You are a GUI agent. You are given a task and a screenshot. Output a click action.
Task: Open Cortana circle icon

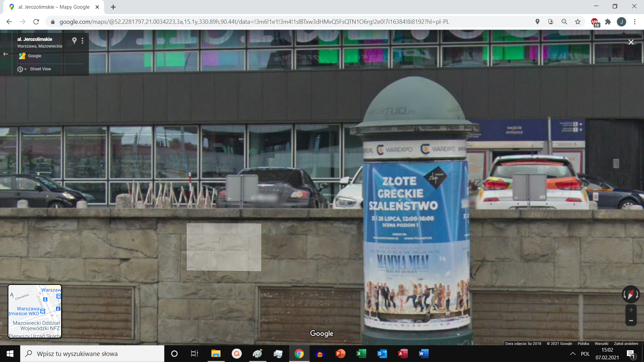click(x=174, y=354)
